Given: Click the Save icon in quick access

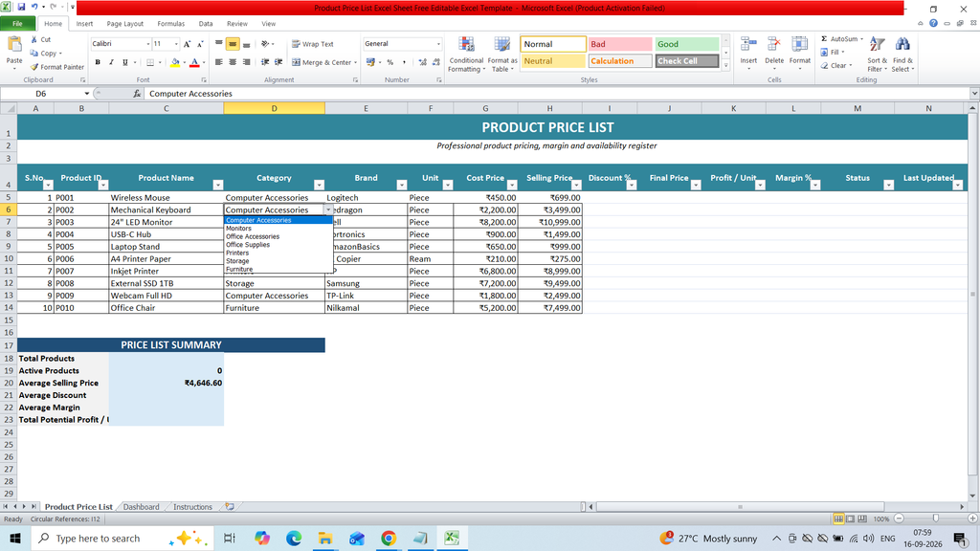Looking at the screenshot, I should tap(21, 7).
